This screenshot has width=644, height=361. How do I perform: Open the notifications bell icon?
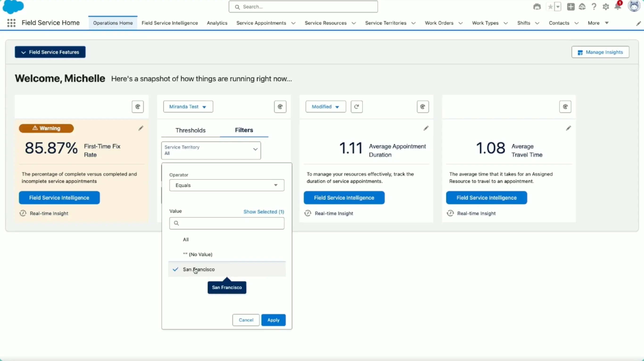click(x=618, y=7)
